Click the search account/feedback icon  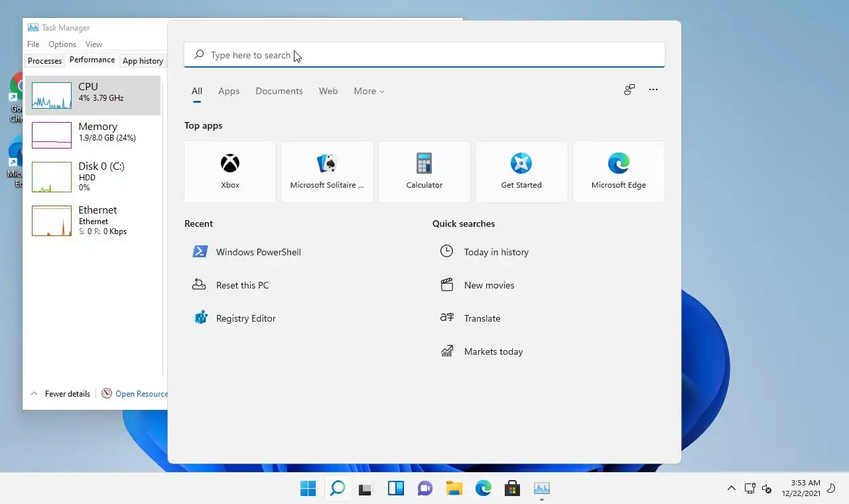click(x=629, y=90)
